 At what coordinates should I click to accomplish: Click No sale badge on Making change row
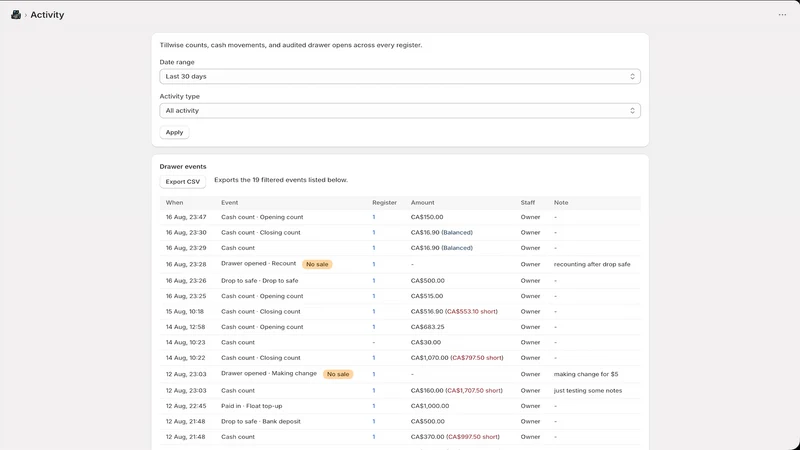338,374
